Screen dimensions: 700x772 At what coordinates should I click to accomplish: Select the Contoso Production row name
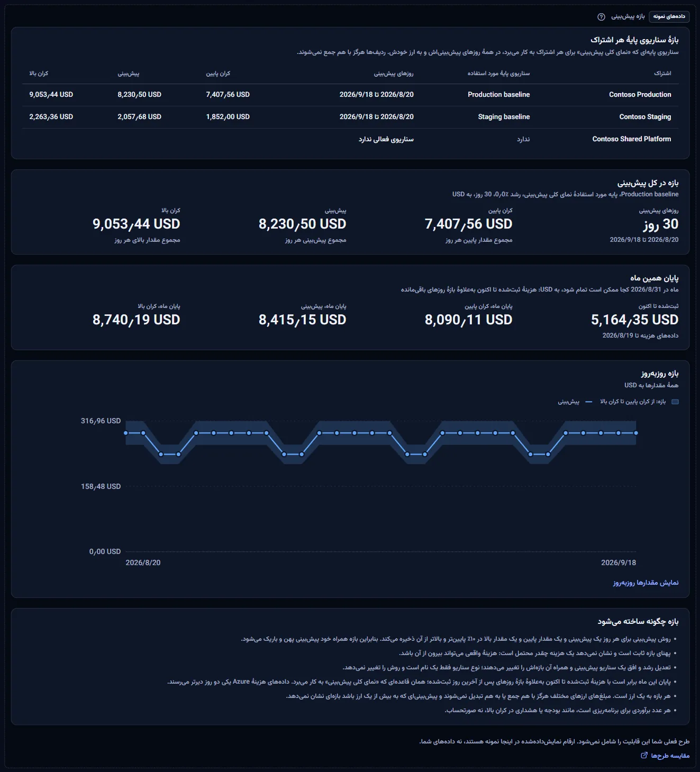click(640, 95)
